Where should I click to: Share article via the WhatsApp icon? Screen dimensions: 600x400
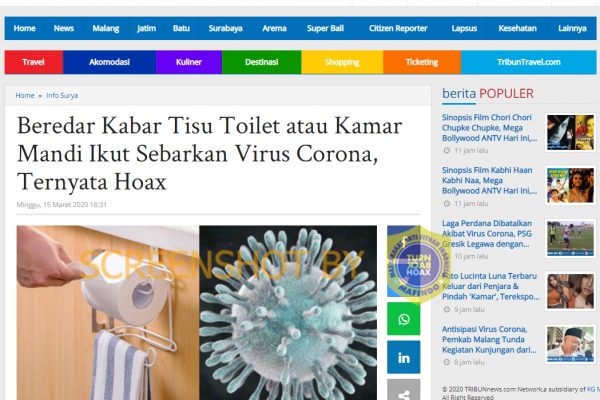(x=403, y=318)
